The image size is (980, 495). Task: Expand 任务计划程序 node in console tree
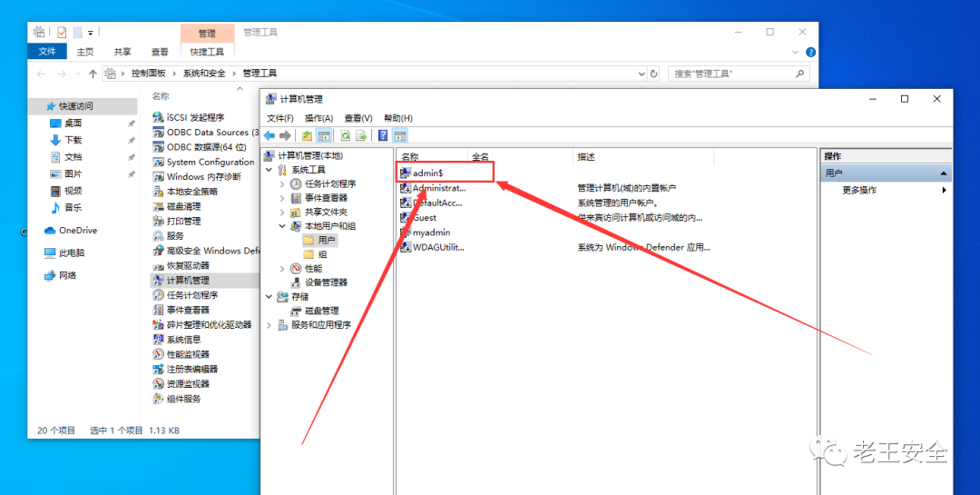point(282,184)
